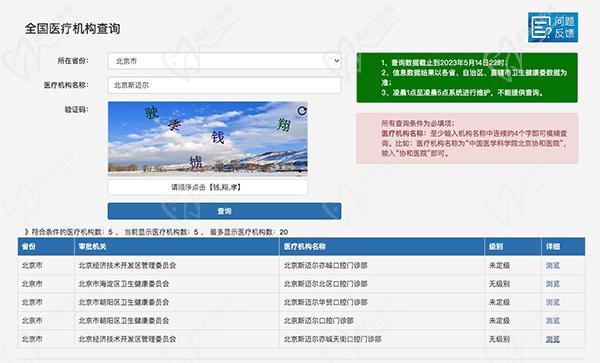Select captcha character 翔
Screen dimensions: 600x363
tap(284, 125)
